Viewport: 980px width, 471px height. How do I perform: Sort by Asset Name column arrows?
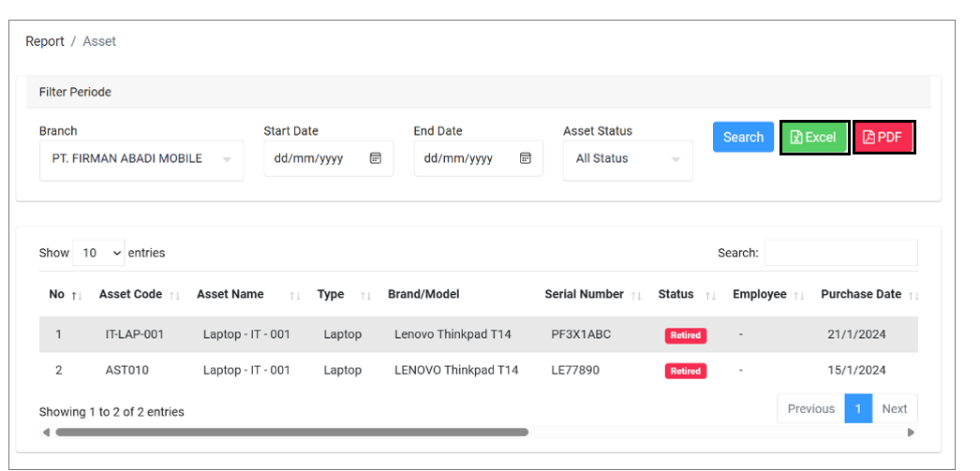(295, 295)
